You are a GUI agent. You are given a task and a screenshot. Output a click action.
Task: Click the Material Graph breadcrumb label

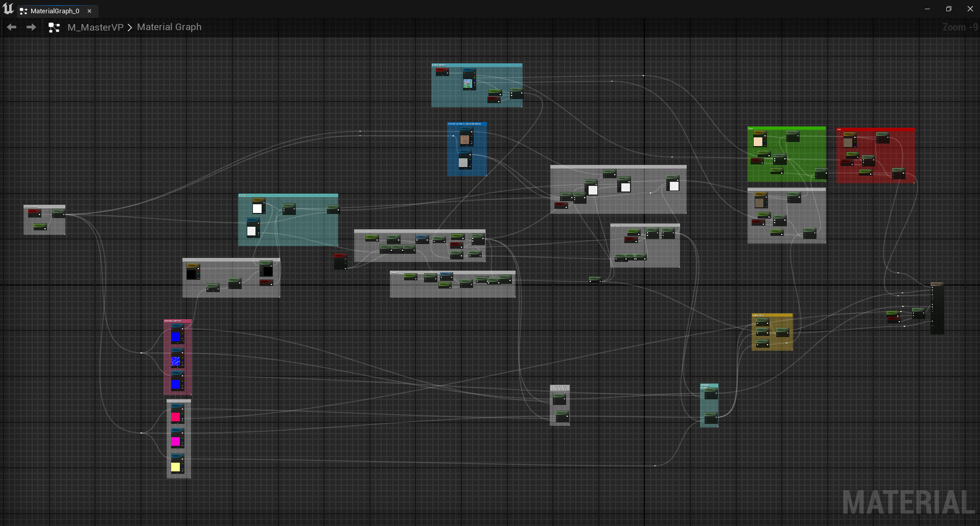[169, 27]
